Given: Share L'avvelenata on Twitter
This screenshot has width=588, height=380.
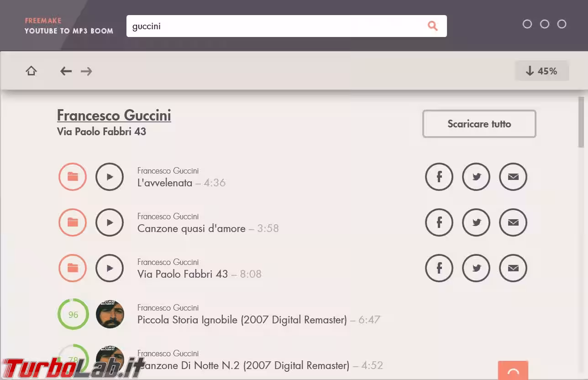Looking at the screenshot, I should point(476,177).
